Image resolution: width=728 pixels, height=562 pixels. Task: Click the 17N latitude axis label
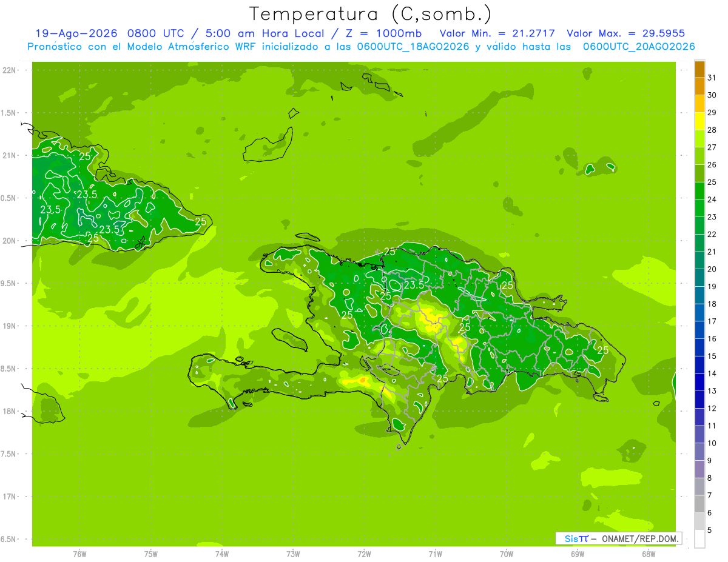(x=9, y=497)
